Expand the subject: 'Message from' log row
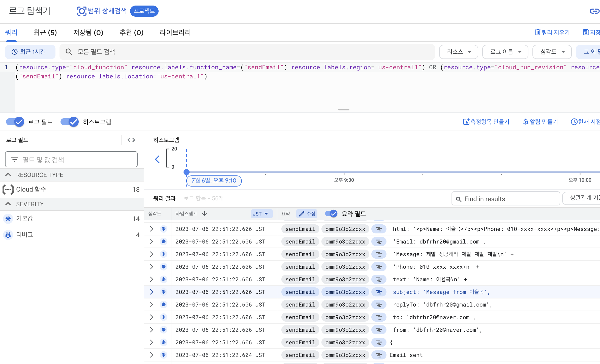 coord(152,292)
